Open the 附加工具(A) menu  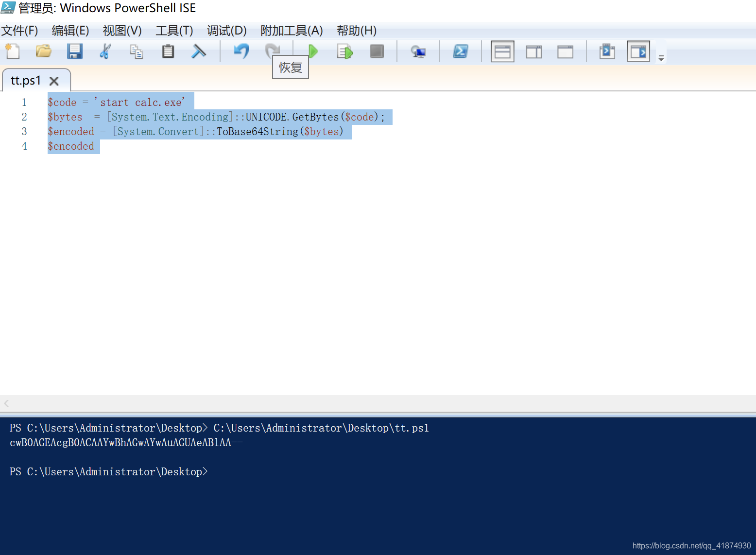292,31
